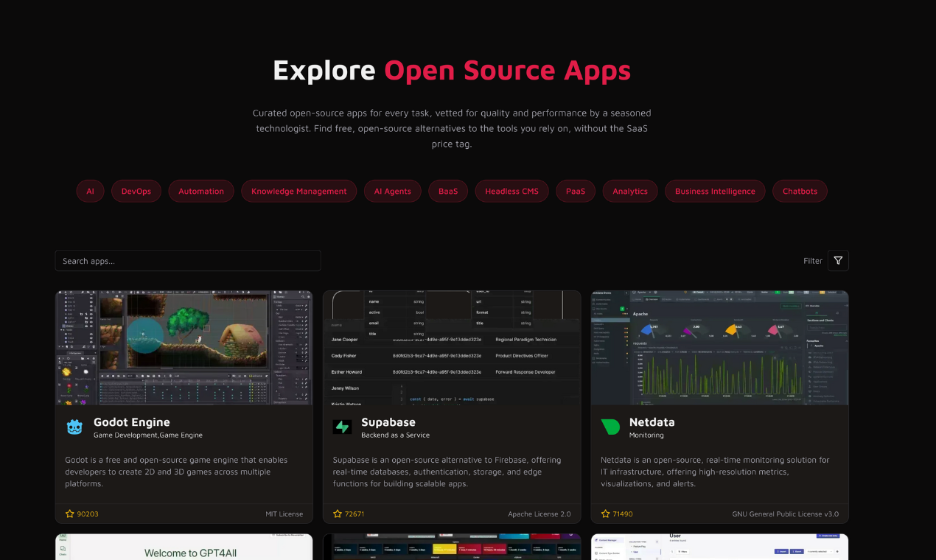Open the Godot Engine title link

click(x=132, y=422)
